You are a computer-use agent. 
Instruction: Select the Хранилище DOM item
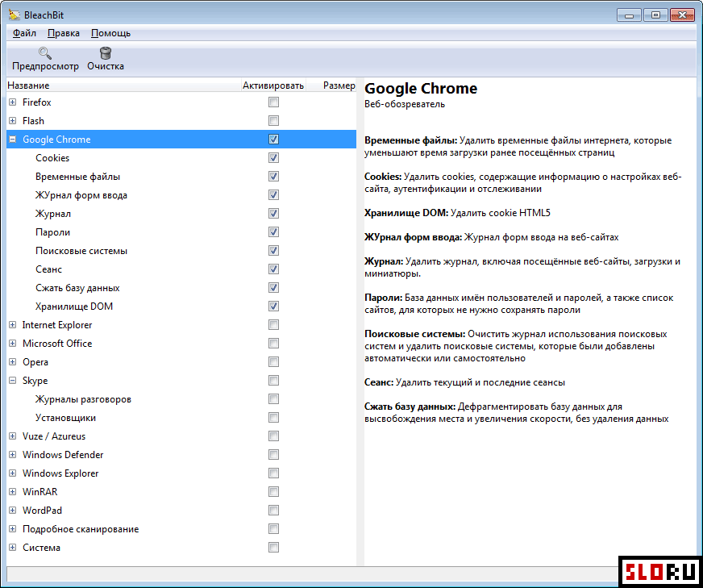(x=74, y=306)
